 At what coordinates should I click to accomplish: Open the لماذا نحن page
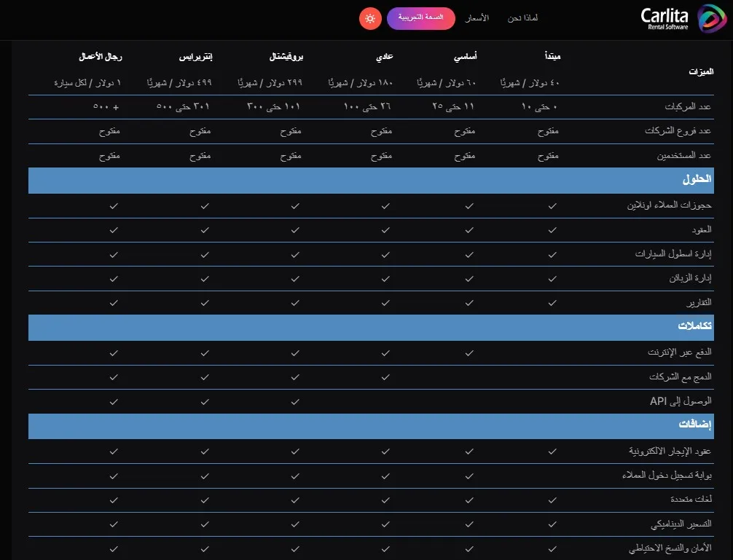[x=522, y=18]
